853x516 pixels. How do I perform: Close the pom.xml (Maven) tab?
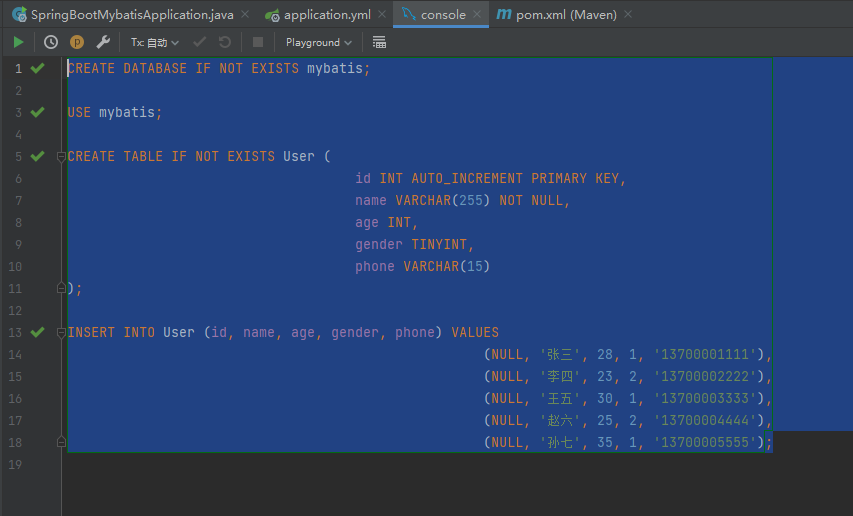[x=628, y=14]
